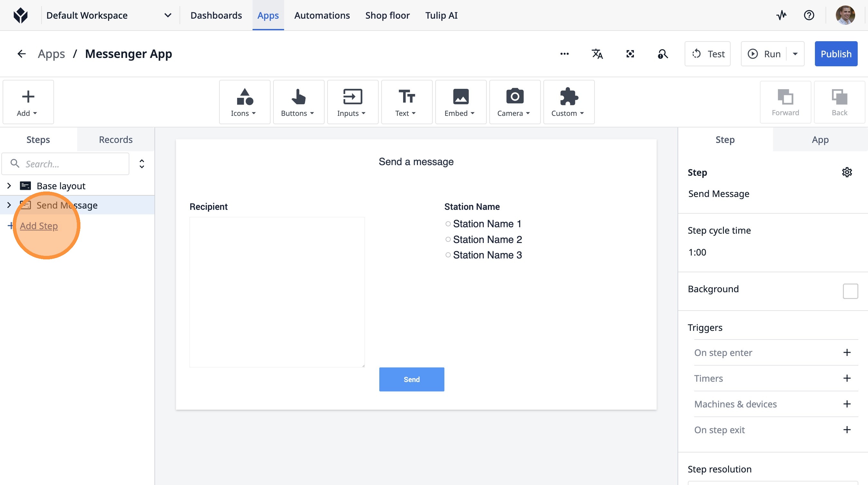Click the Add Step link

[39, 226]
